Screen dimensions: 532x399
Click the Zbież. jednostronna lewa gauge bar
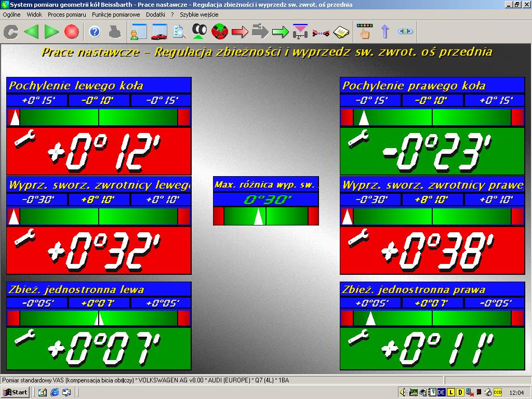(99, 318)
